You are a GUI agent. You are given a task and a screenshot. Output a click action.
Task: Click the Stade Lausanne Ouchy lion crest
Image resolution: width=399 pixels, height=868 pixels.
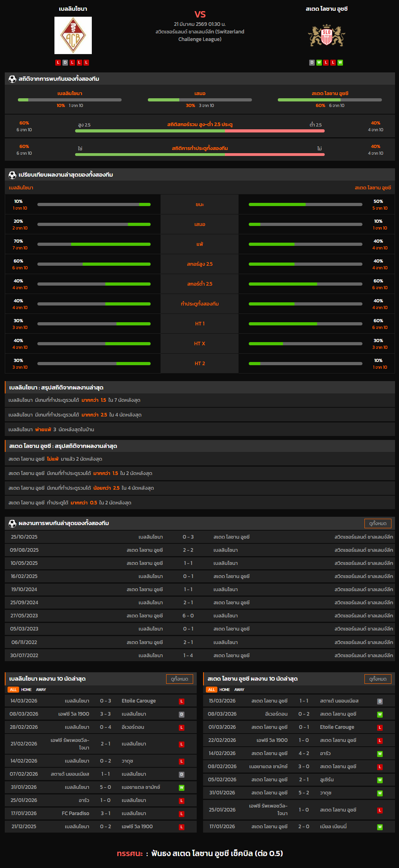coord(326,36)
